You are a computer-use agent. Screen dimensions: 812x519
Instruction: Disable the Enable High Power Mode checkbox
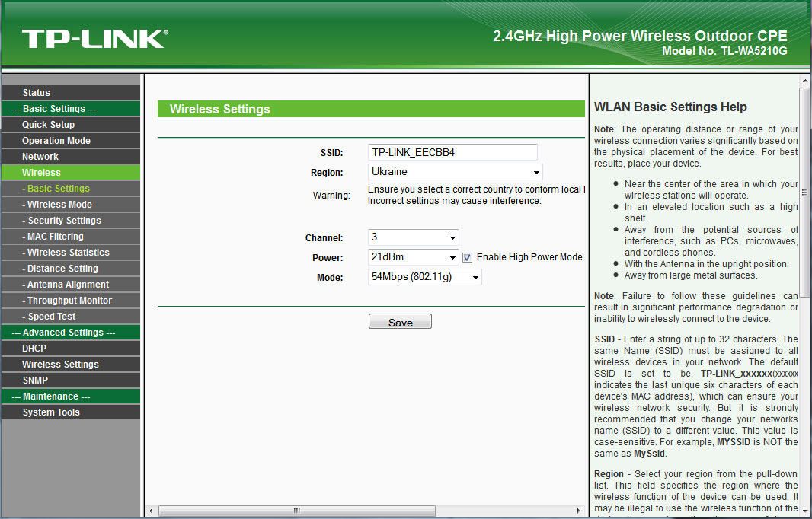467,257
